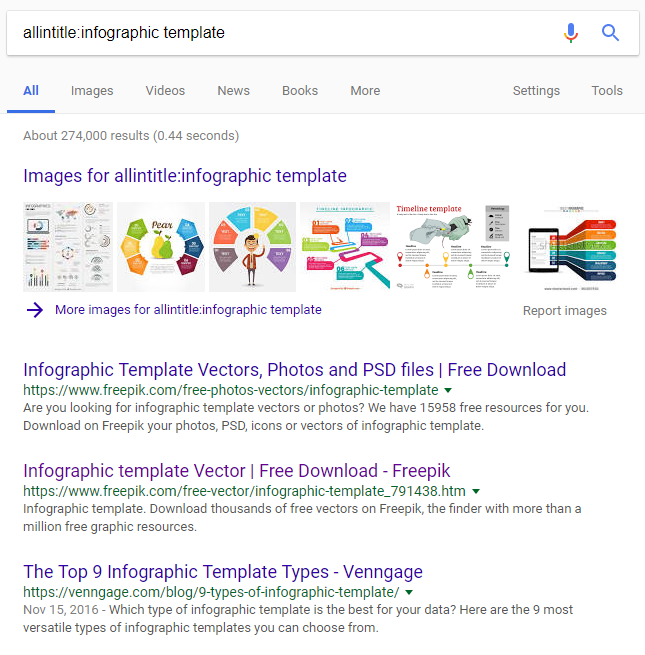Click More images for allintitle:infographic template
Image resolution: width=645 pixels, height=655 pixels.
pyautogui.click(x=188, y=310)
